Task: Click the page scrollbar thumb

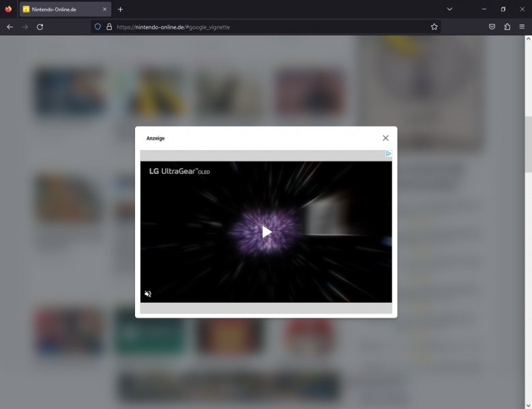Action: pyautogui.click(x=529, y=144)
